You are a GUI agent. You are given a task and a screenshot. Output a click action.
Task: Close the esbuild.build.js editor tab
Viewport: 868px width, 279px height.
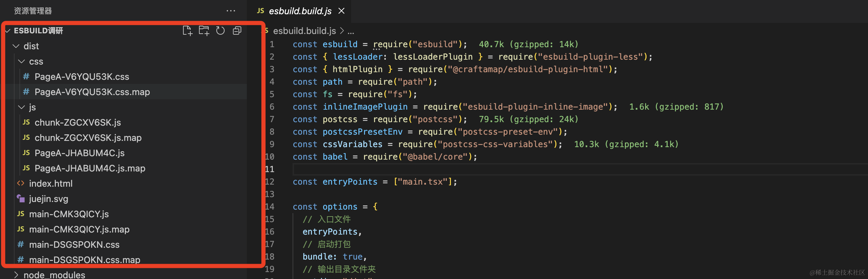[x=341, y=11]
